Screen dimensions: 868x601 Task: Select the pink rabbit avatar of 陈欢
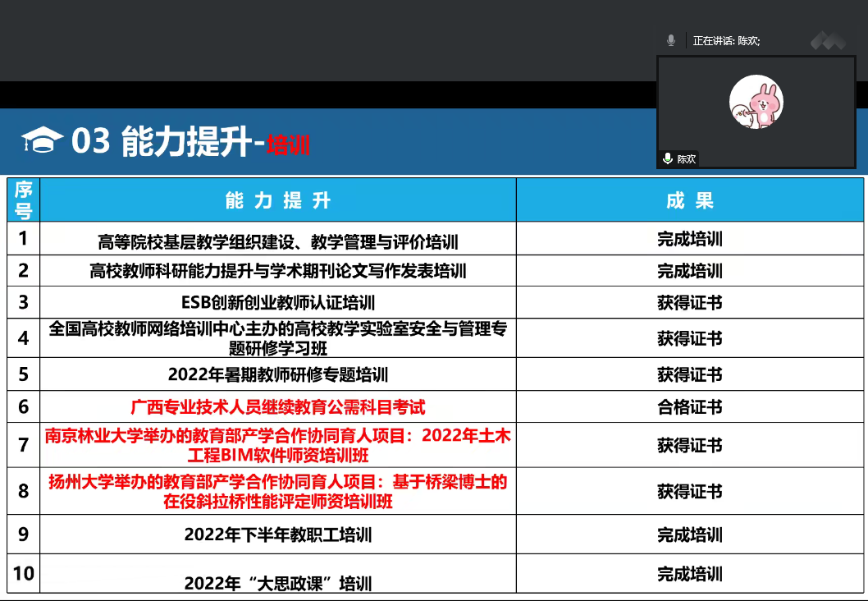pos(756,102)
